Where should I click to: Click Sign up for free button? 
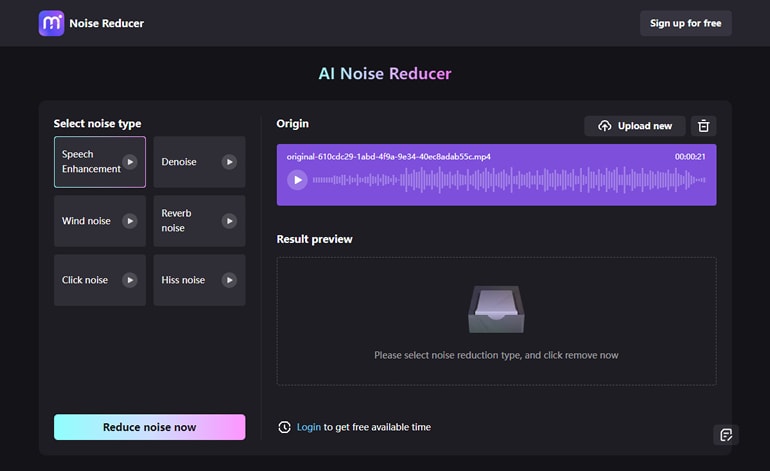tap(685, 23)
